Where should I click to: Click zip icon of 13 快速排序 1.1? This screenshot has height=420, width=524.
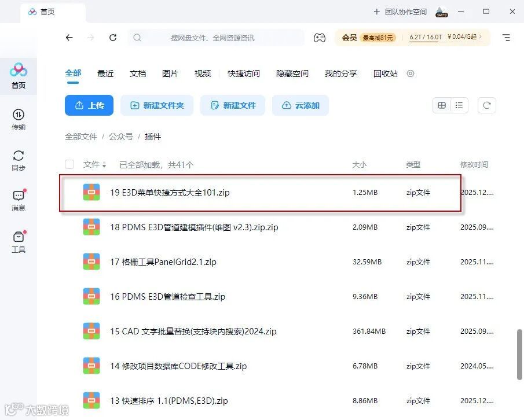coord(91,401)
